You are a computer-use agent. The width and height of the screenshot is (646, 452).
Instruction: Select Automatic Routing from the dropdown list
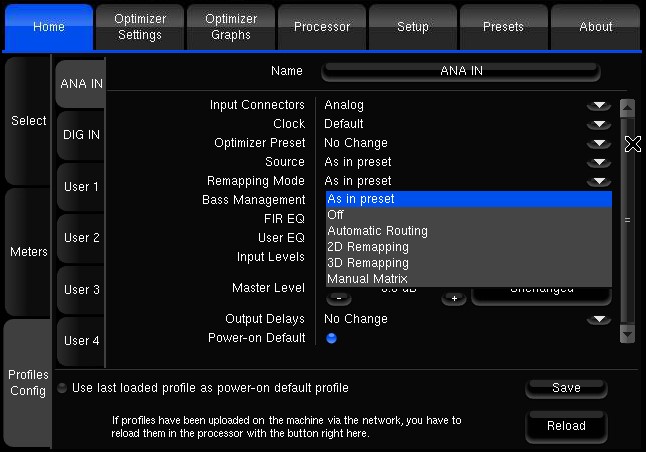[x=377, y=231]
